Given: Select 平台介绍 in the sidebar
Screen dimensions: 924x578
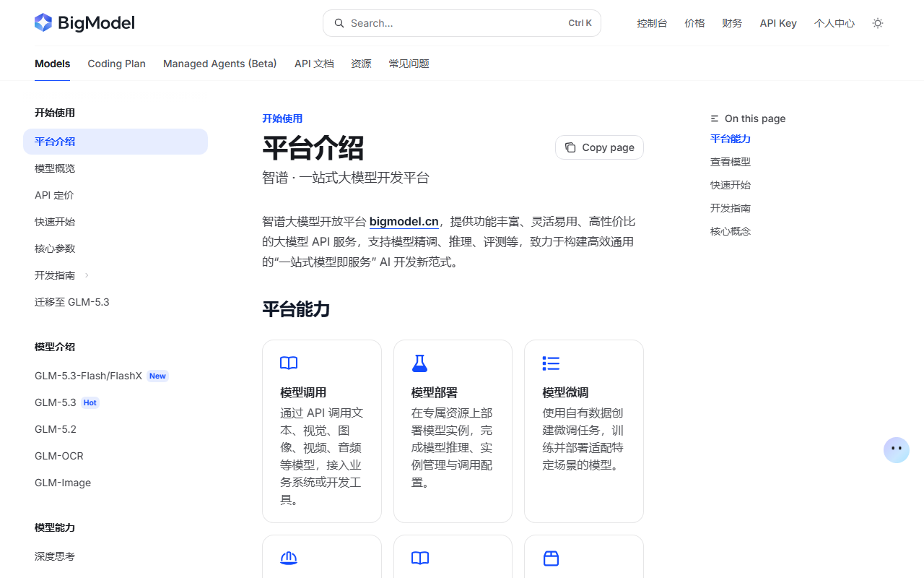Looking at the screenshot, I should (x=115, y=142).
